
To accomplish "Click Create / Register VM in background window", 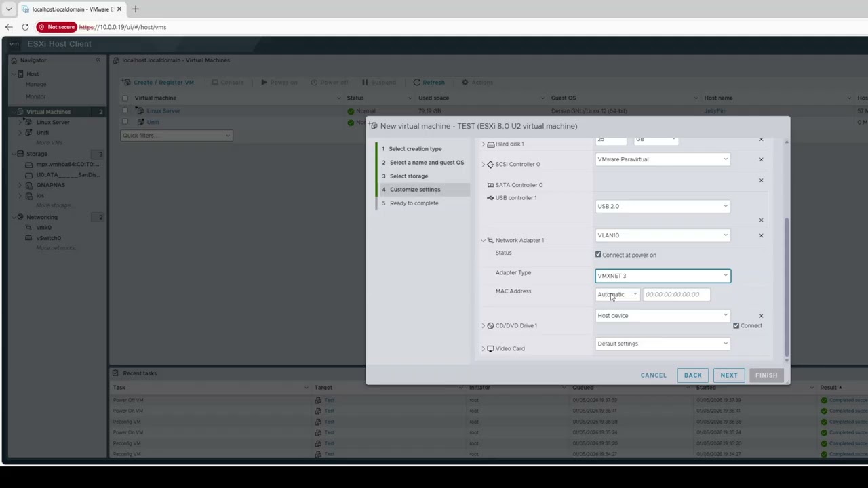I will 158,83.
